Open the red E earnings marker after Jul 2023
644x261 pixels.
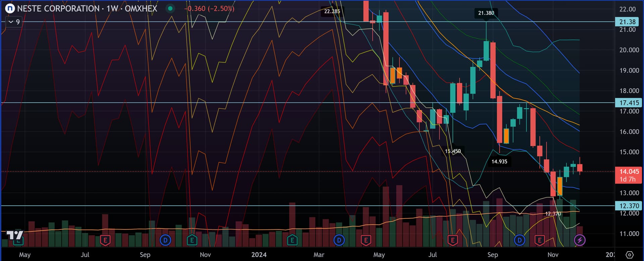point(105,240)
